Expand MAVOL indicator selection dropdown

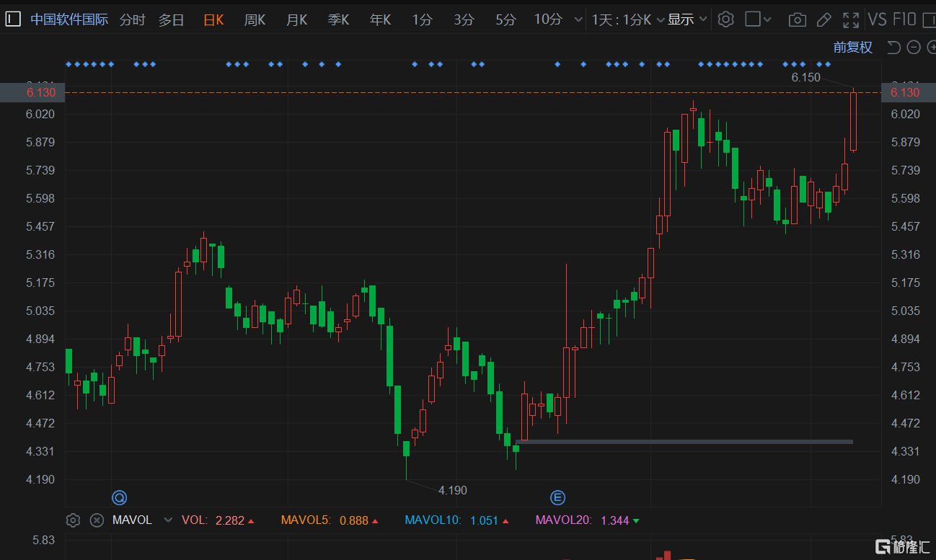(168, 520)
